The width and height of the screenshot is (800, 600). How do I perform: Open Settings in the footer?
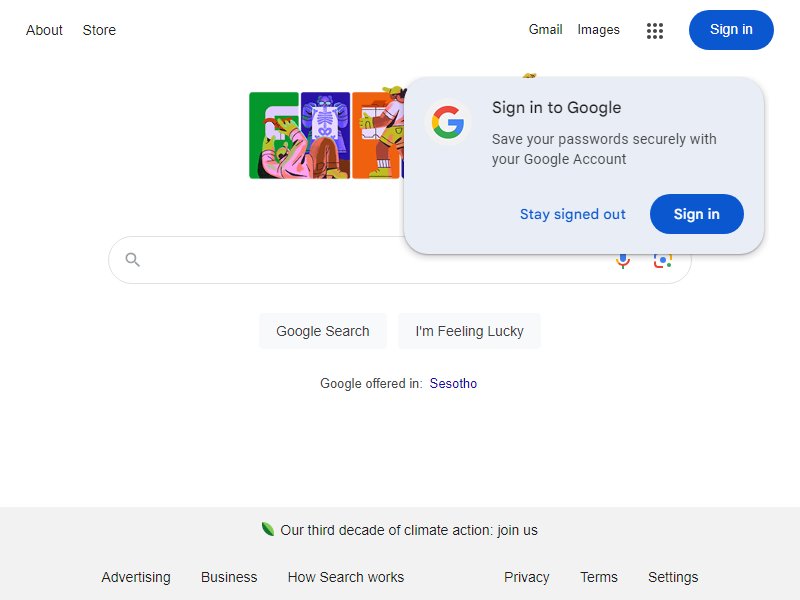point(672,577)
